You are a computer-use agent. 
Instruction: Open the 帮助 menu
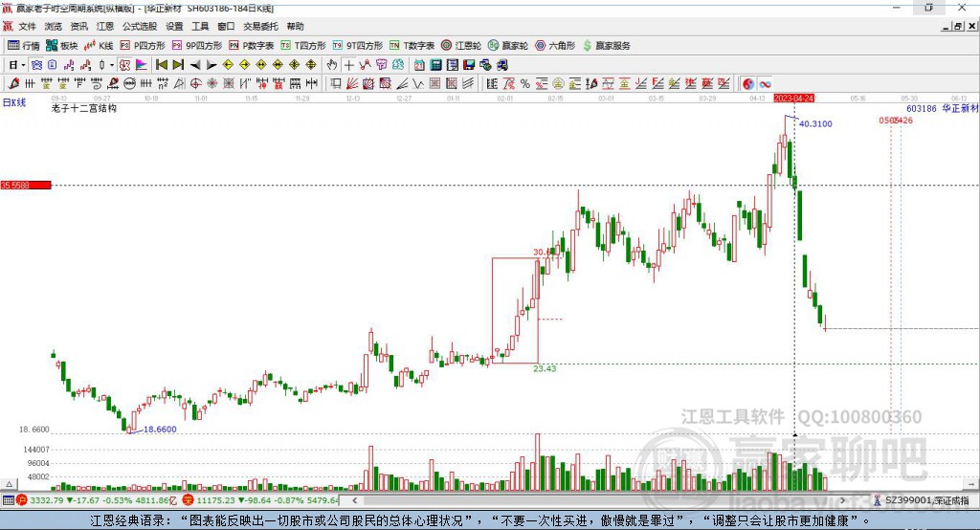click(295, 26)
